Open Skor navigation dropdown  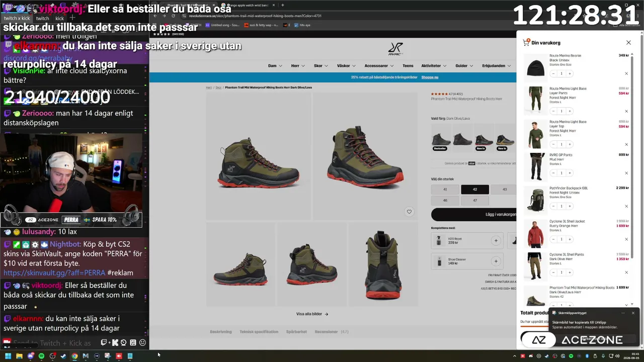point(321,66)
